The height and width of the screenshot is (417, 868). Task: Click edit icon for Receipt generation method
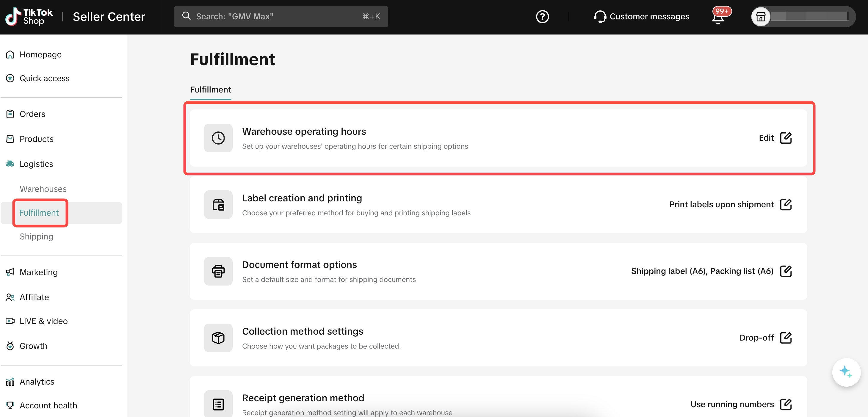coord(785,404)
